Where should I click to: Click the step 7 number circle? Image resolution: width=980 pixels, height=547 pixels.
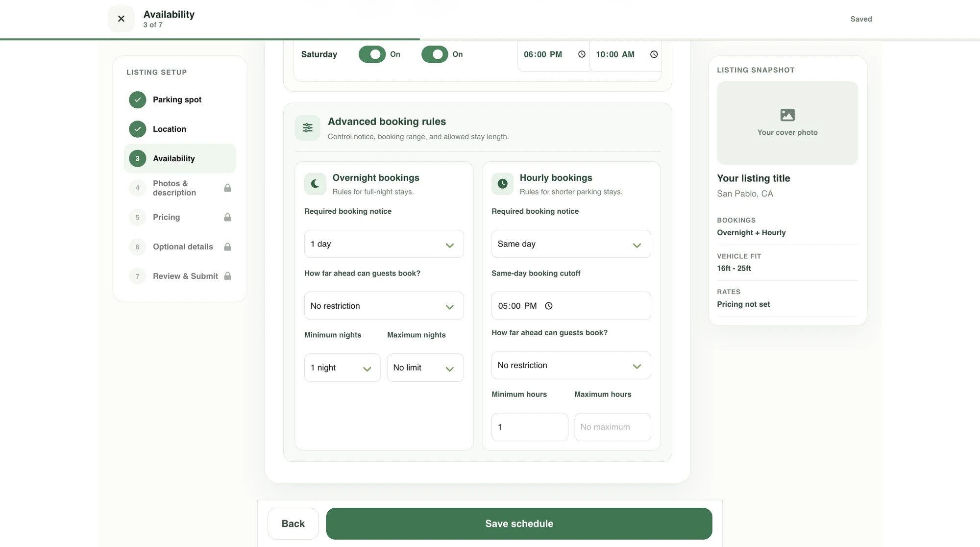[x=138, y=276]
